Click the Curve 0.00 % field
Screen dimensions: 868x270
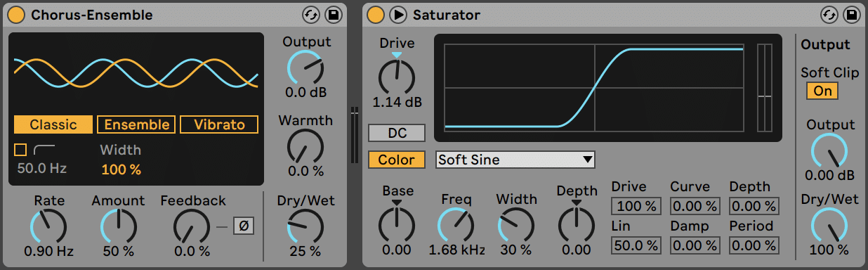[695, 206]
